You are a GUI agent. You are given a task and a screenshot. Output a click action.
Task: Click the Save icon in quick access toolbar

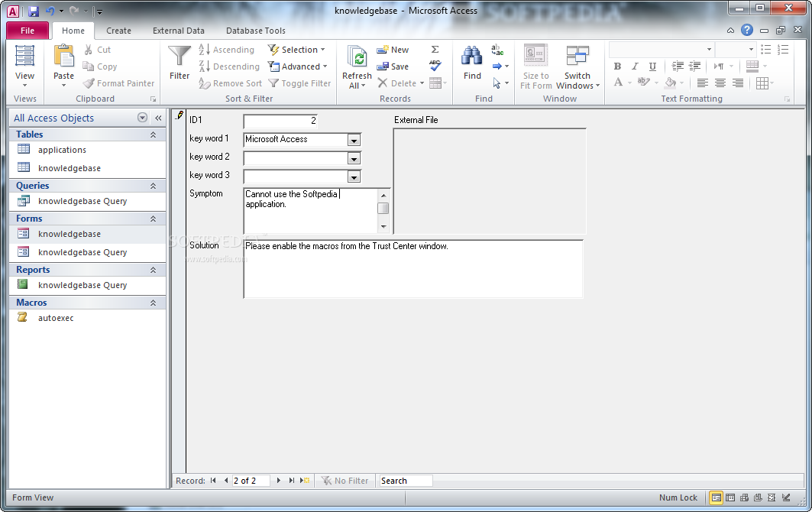(33, 11)
